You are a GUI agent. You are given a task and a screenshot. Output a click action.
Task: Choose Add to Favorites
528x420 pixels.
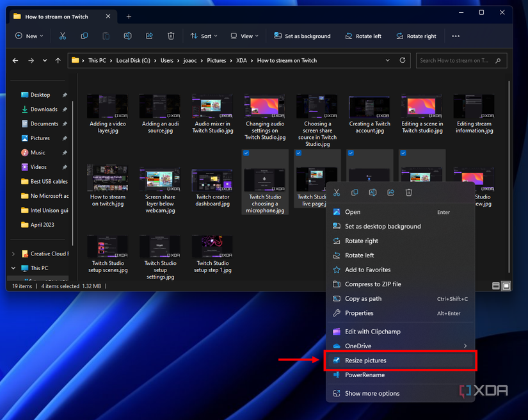(x=401, y=270)
